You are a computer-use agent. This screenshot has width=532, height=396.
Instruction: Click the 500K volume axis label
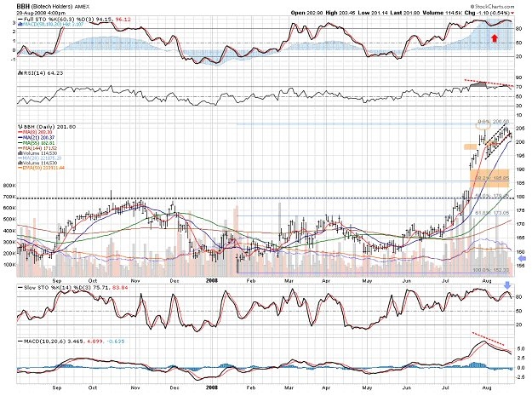(x=9, y=219)
